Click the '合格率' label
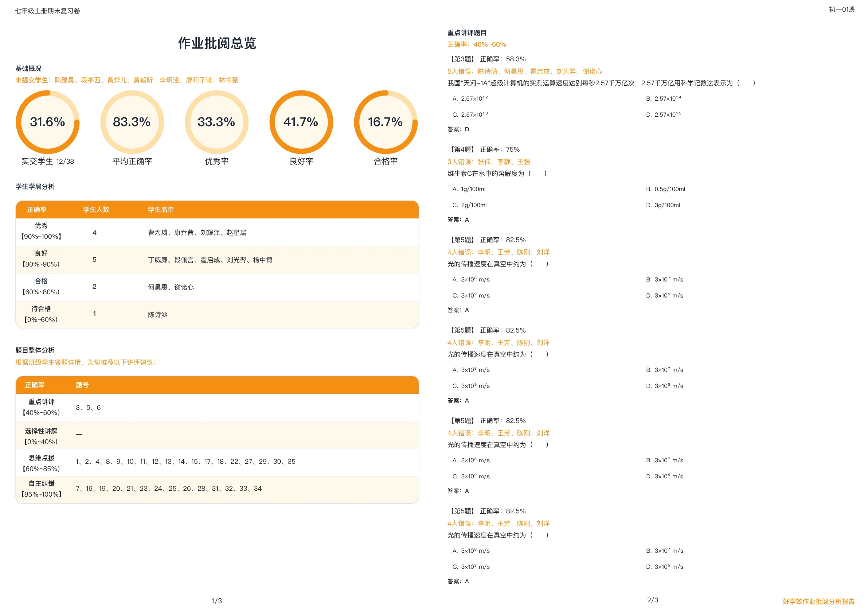 [x=386, y=162]
